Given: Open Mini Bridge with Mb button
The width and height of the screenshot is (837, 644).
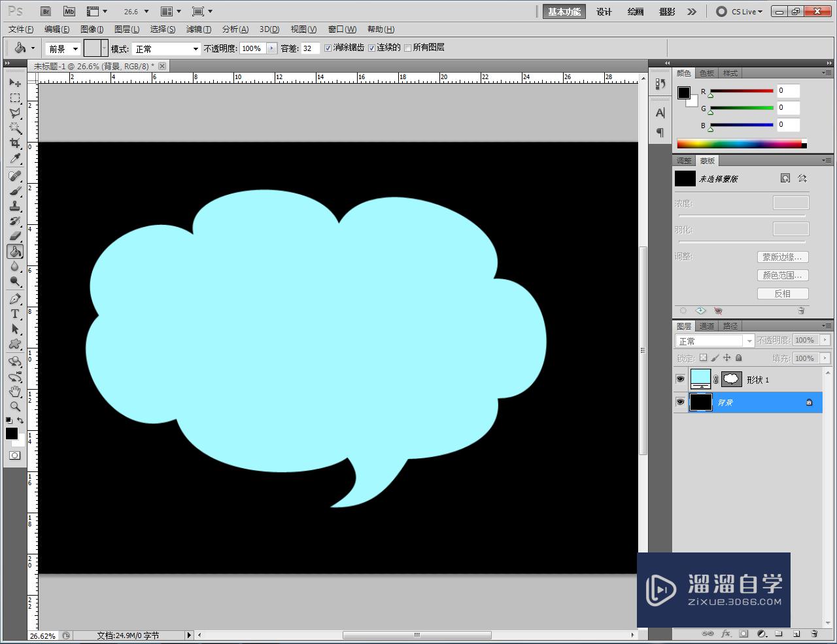Looking at the screenshot, I should click(x=69, y=12).
